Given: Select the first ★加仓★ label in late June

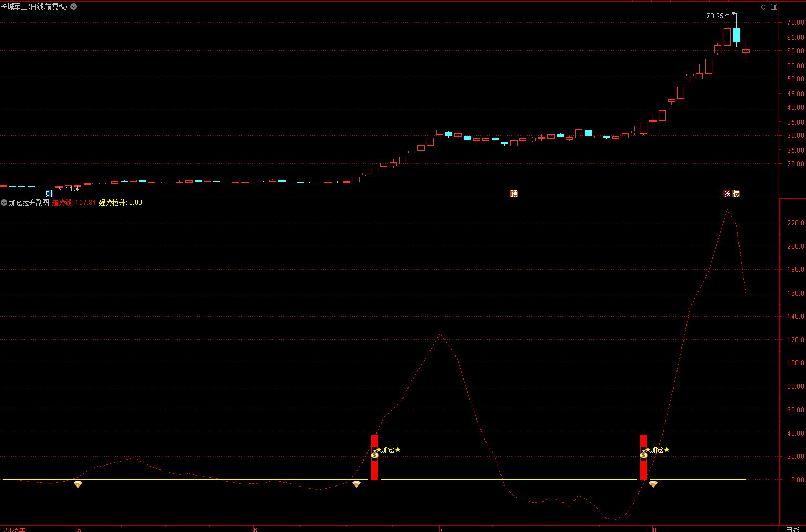Looking at the screenshot, I should point(388,450).
